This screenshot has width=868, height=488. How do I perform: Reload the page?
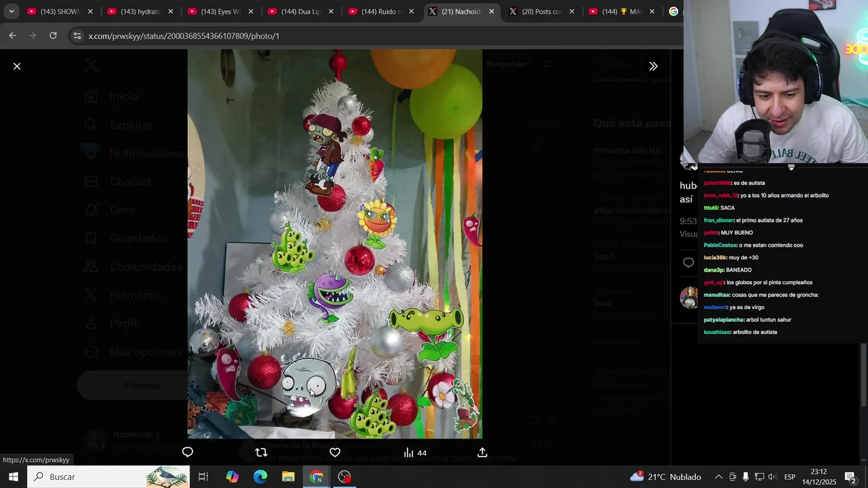click(x=53, y=35)
